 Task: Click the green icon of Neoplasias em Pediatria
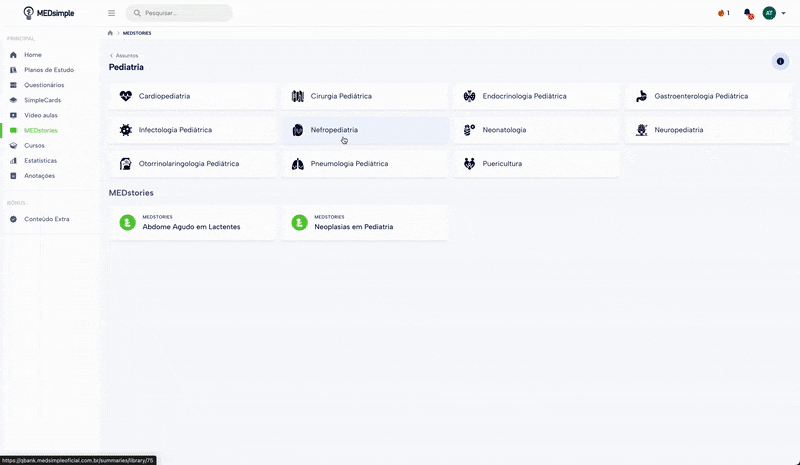(x=299, y=223)
